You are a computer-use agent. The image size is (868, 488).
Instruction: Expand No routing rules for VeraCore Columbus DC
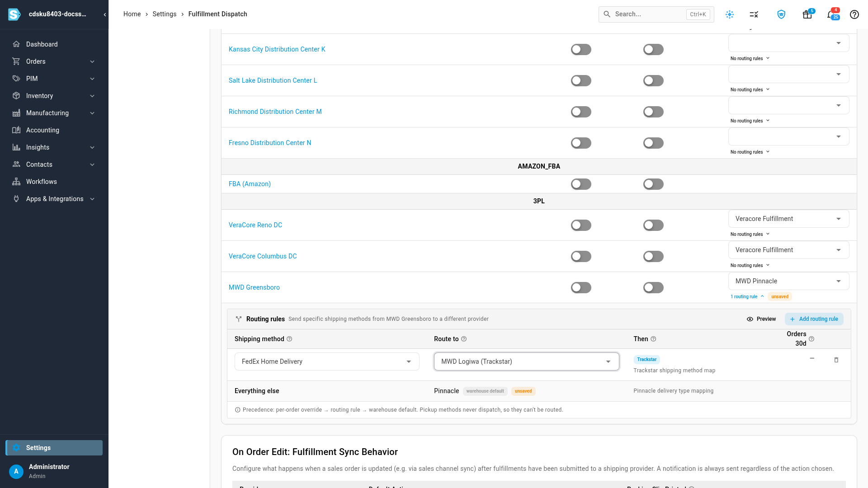pyautogui.click(x=750, y=266)
